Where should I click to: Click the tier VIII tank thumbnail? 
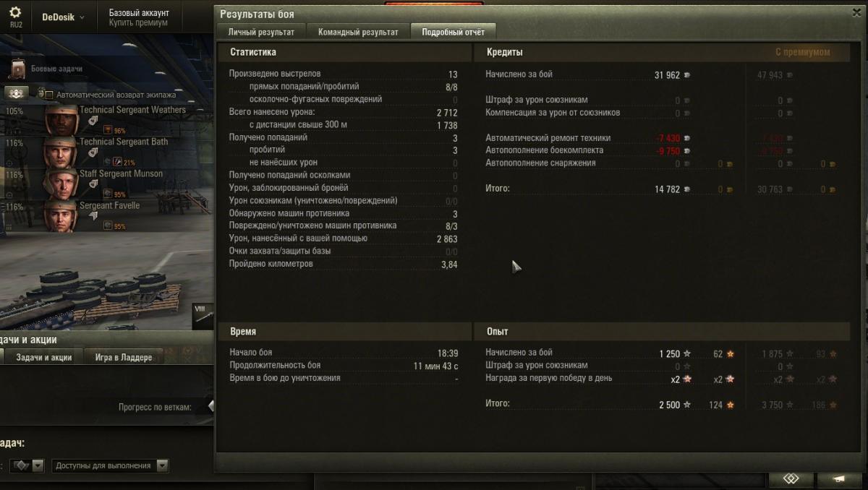pos(203,317)
